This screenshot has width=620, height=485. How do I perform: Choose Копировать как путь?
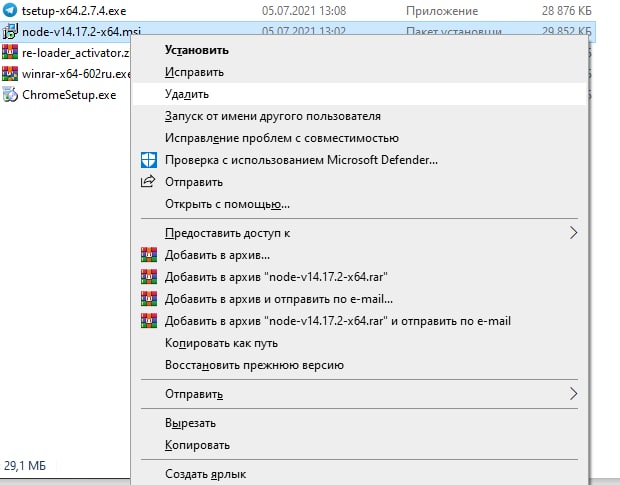point(359,343)
